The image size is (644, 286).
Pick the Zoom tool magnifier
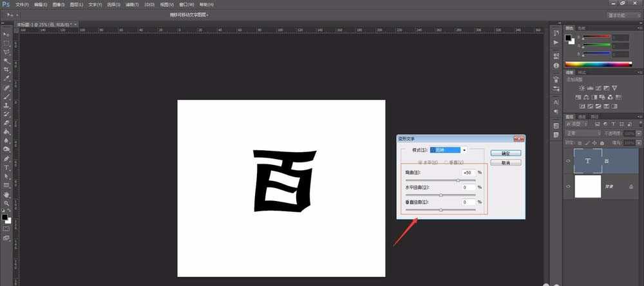pos(6,203)
